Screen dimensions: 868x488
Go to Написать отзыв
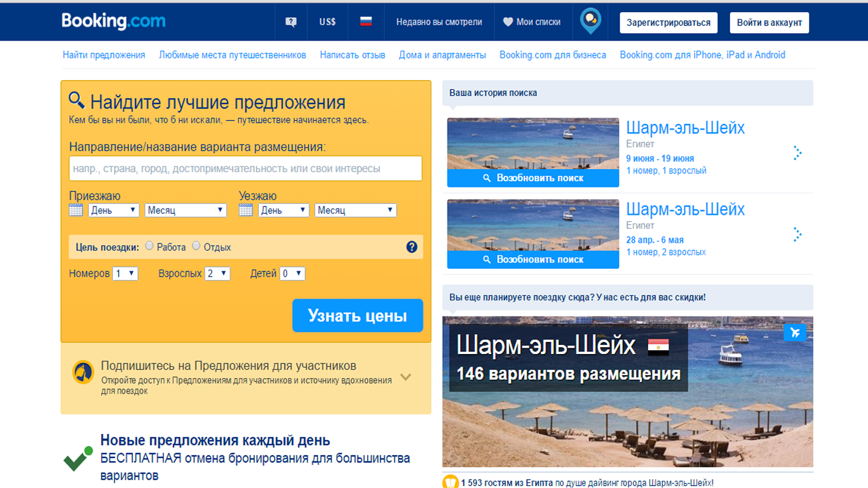(x=353, y=55)
